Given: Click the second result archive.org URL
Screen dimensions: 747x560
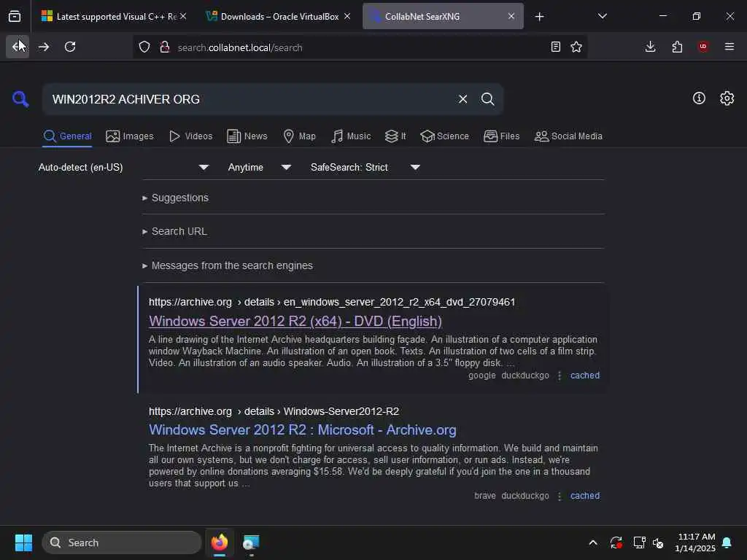Looking at the screenshot, I should tap(274, 411).
